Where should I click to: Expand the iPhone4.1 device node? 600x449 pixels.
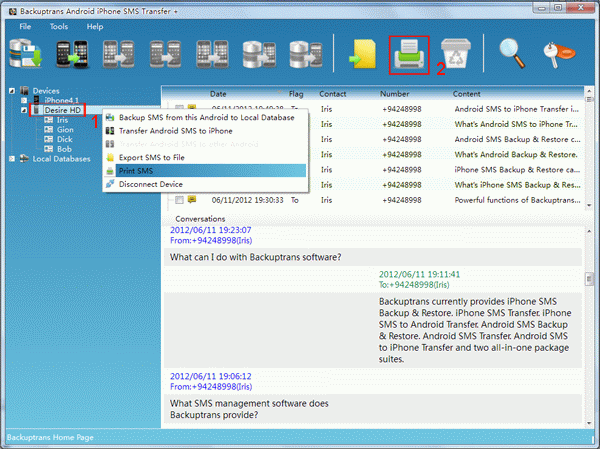tap(24, 101)
